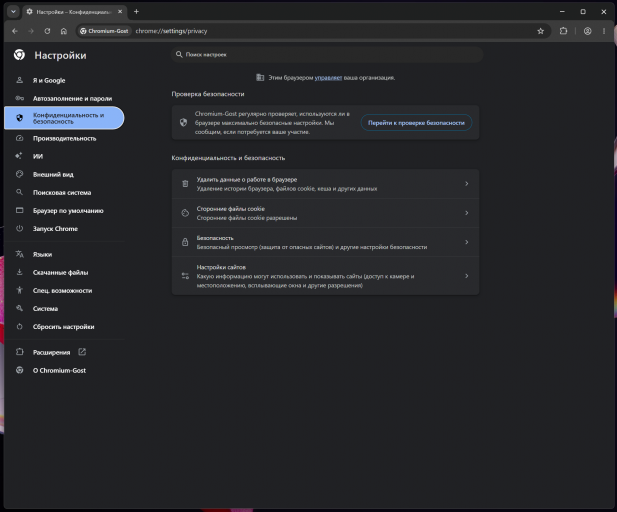Open the Настройки сайтов row
The height and width of the screenshot is (512, 617).
[x=325, y=276]
